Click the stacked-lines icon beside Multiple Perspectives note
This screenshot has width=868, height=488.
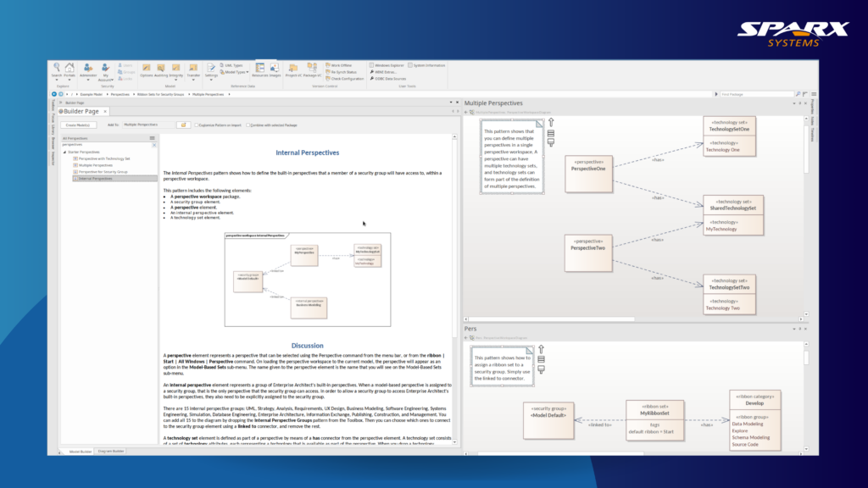(551, 133)
